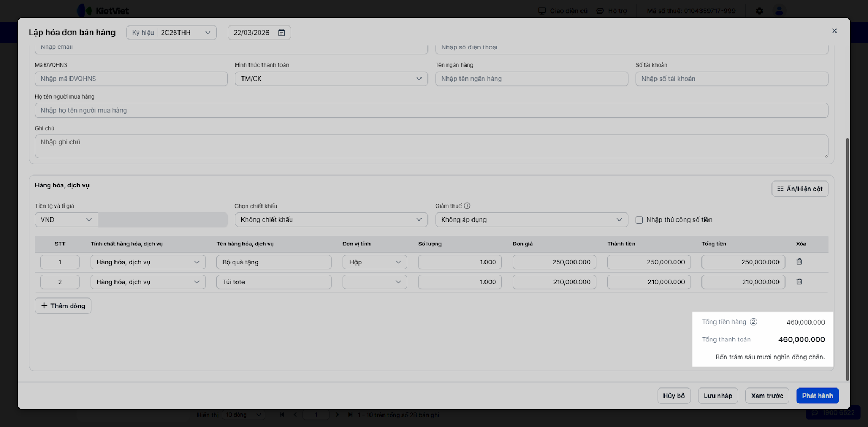Image resolution: width=868 pixels, height=427 pixels.
Task: Select unit for Túi tote row
Action: pos(374,282)
